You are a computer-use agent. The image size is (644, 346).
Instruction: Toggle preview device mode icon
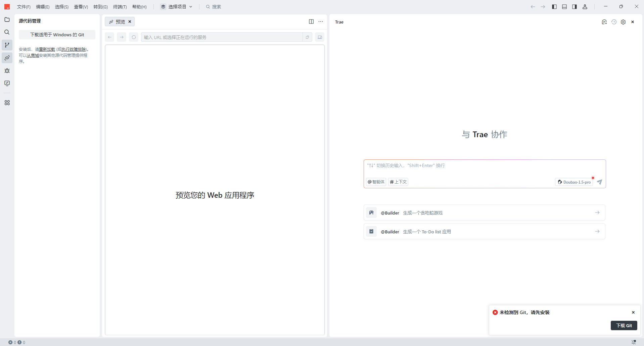pos(320,37)
